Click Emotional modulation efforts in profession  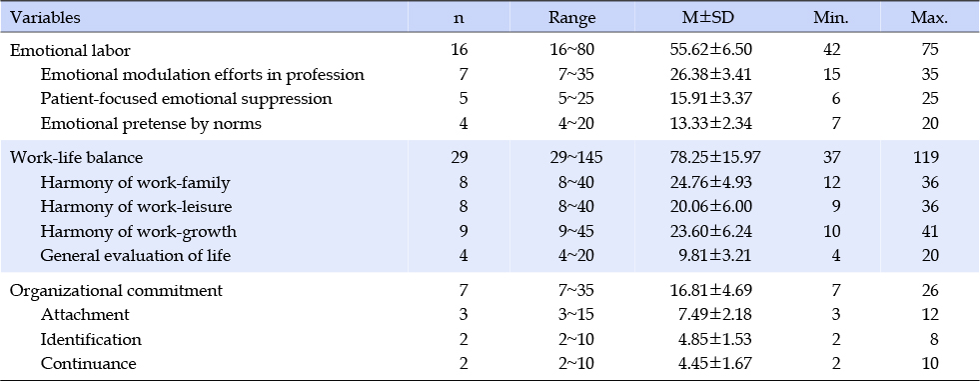click(203, 74)
